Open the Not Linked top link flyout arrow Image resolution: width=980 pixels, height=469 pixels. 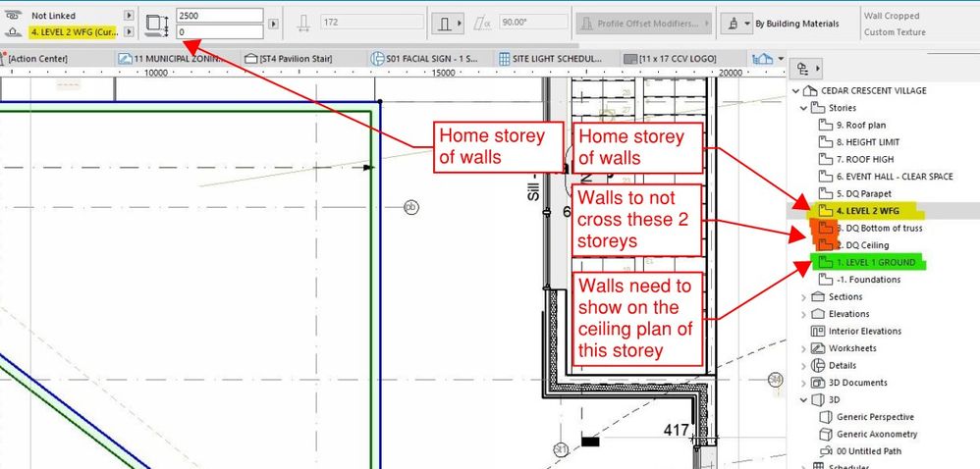(129, 15)
